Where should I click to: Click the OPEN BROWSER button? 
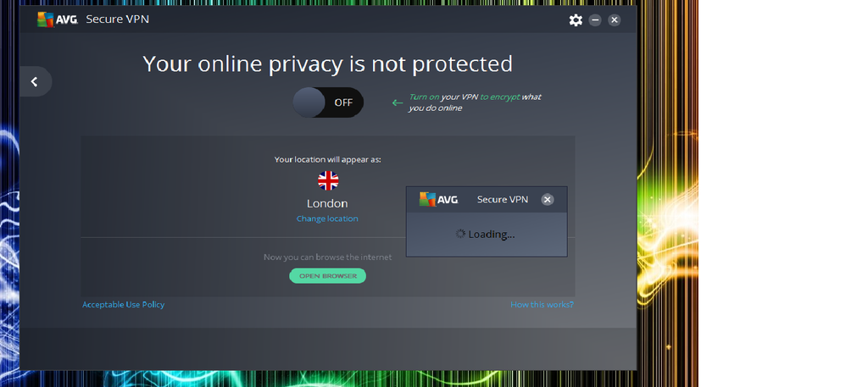328,276
